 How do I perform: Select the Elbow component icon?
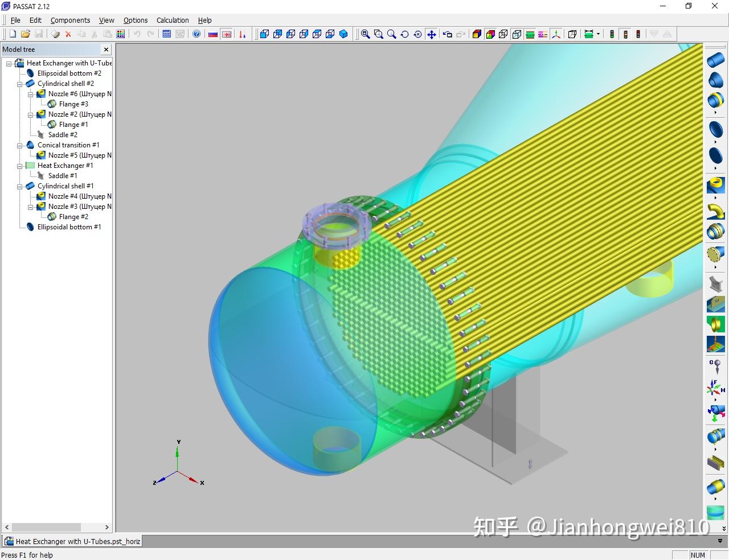715,211
